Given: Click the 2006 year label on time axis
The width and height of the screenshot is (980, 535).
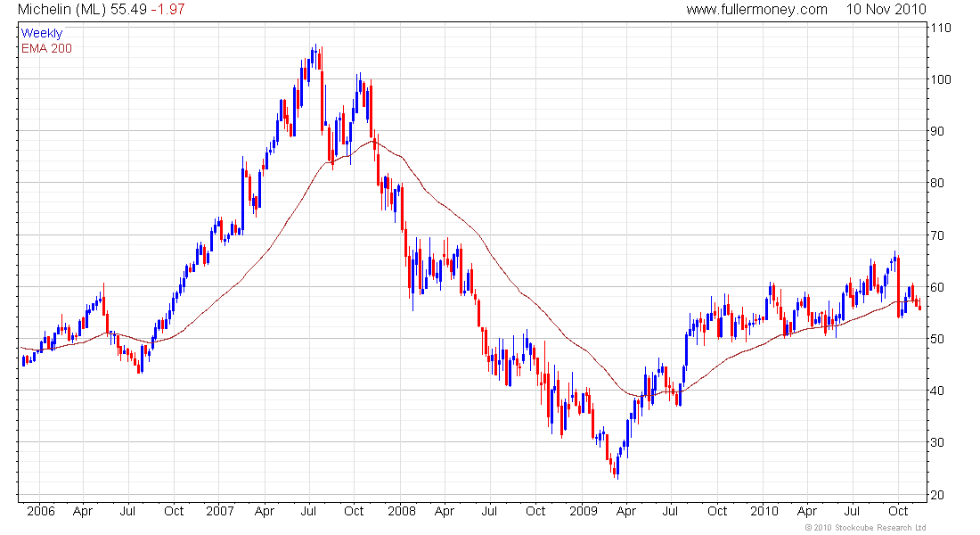Looking at the screenshot, I should [41, 511].
